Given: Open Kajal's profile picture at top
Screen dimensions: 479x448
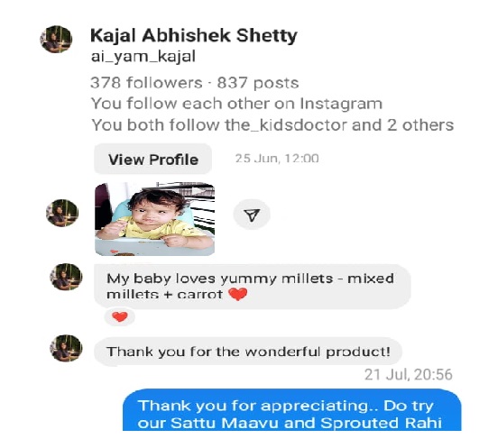Looking at the screenshot, I should 56,39.
